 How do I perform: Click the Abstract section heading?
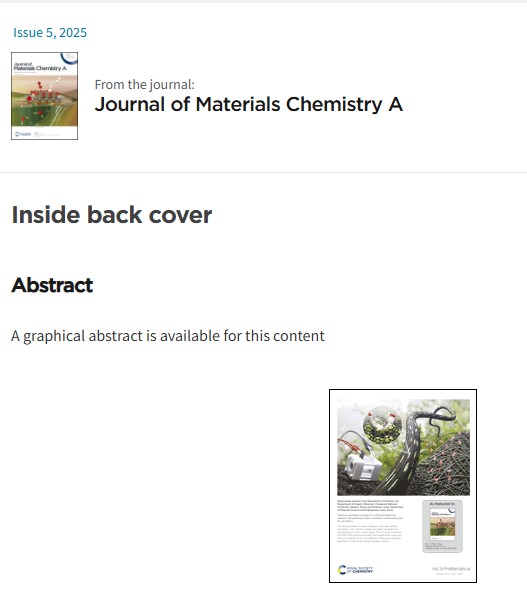(52, 285)
